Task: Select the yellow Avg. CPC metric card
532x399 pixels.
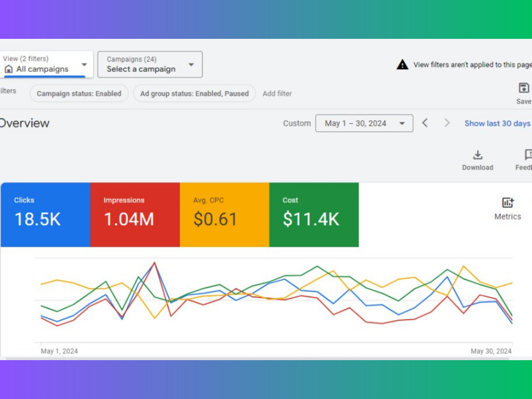Action: [x=225, y=215]
